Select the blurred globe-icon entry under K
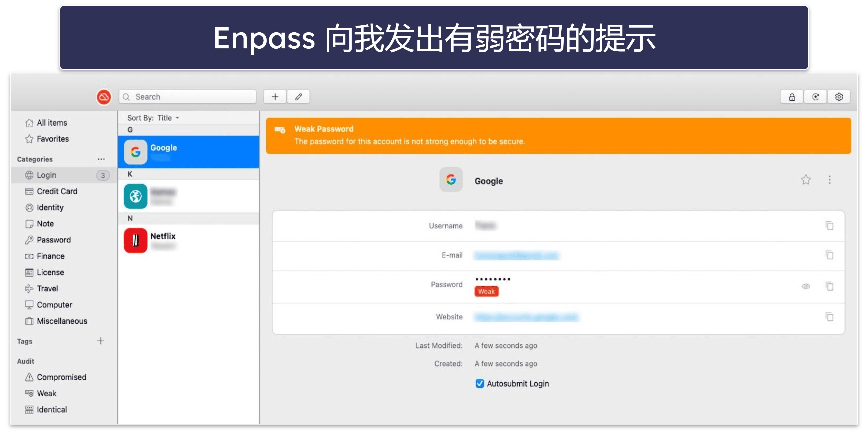 pyautogui.click(x=189, y=196)
